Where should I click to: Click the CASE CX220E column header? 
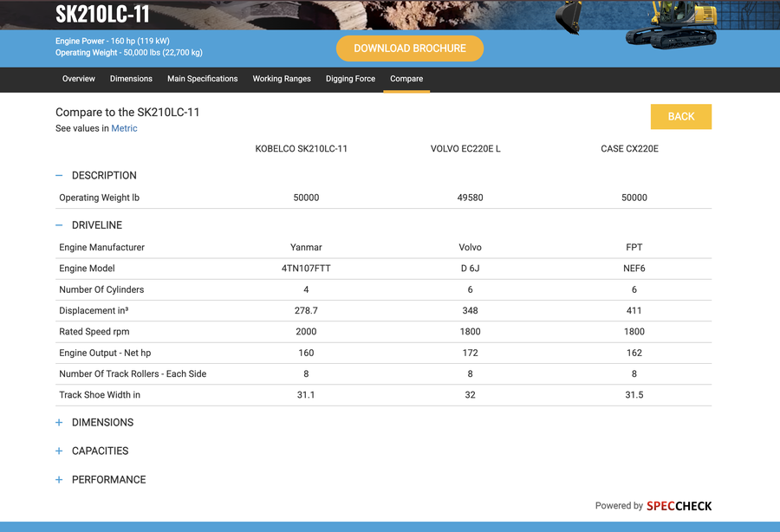(629, 149)
